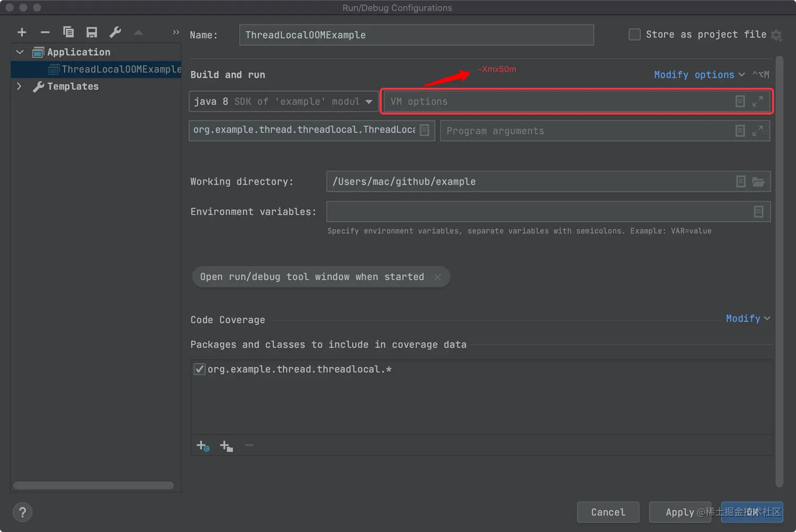The width and height of the screenshot is (796, 532).
Task: Open Code Coverage Modify dropdown
Action: (x=748, y=318)
